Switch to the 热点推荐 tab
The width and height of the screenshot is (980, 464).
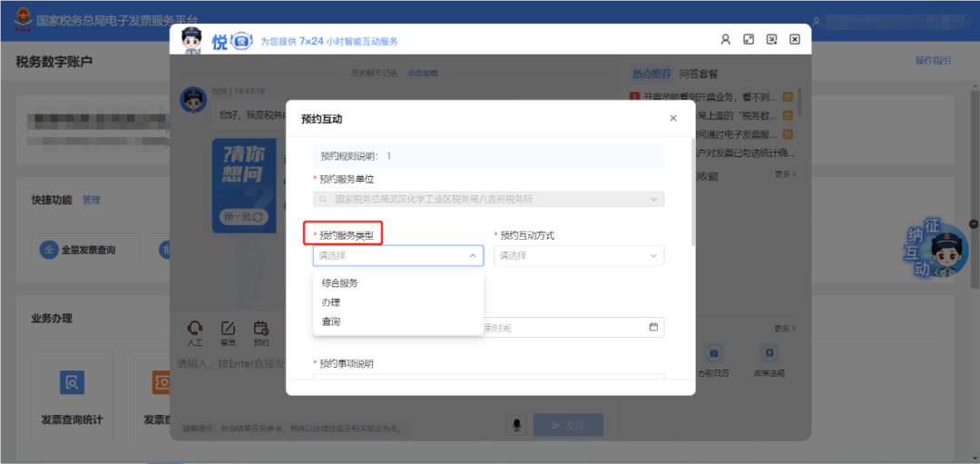pos(652,74)
